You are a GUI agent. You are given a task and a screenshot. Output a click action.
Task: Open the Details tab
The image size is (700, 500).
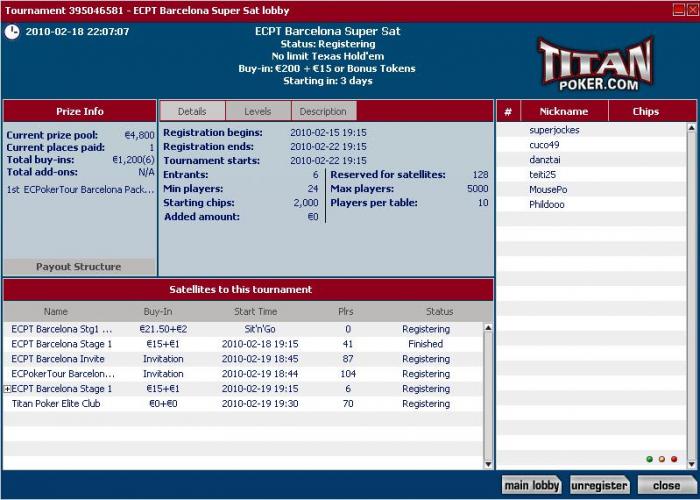[x=192, y=111]
